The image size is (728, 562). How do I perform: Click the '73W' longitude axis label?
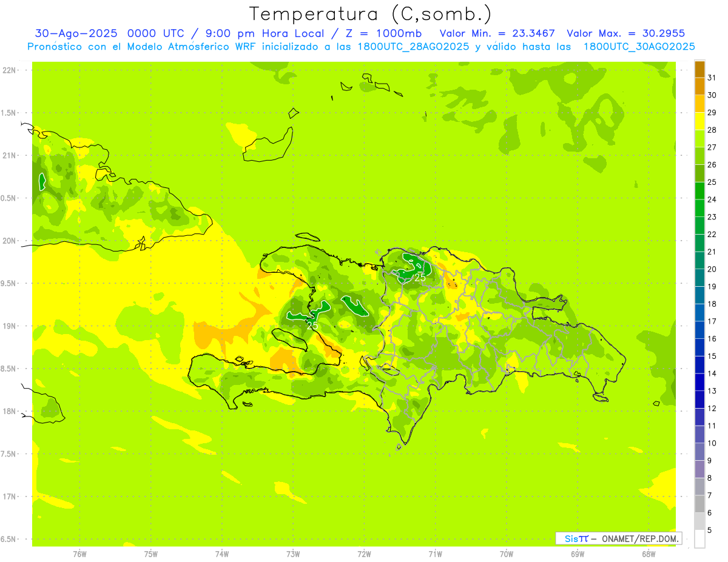pyautogui.click(x=293, y=554)
